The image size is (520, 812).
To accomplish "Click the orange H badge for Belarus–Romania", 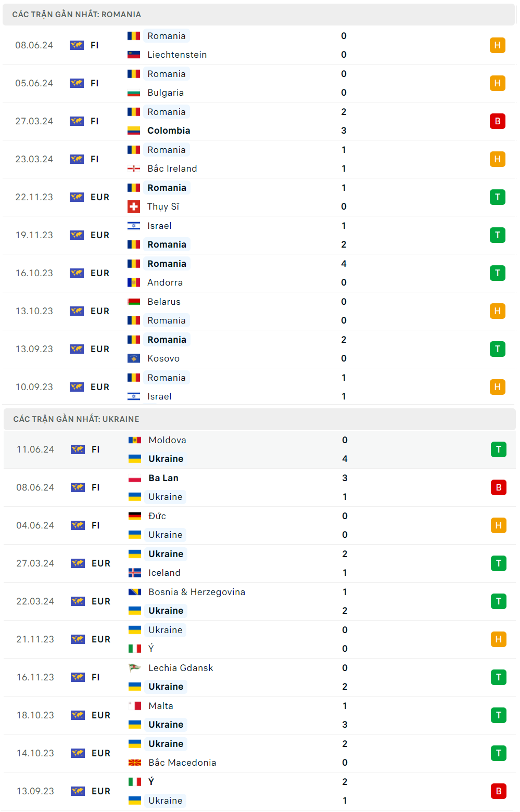I will [x=497, y=311].
